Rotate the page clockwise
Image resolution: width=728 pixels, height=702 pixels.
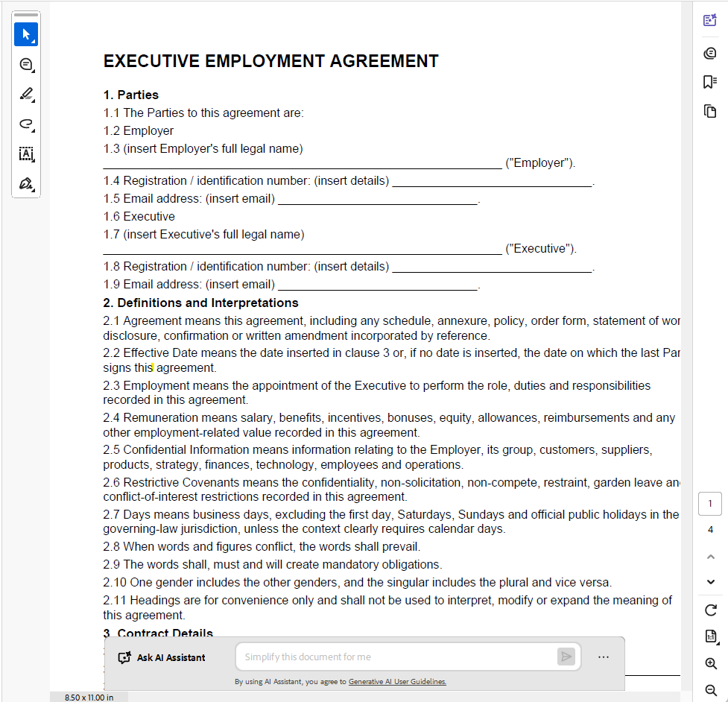coord(710,610)
